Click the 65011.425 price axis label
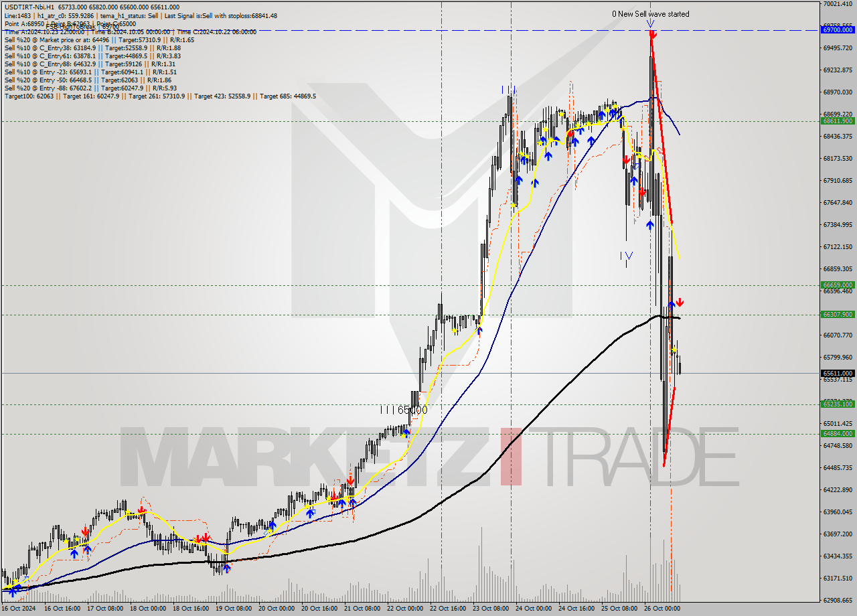 [838, 423]
